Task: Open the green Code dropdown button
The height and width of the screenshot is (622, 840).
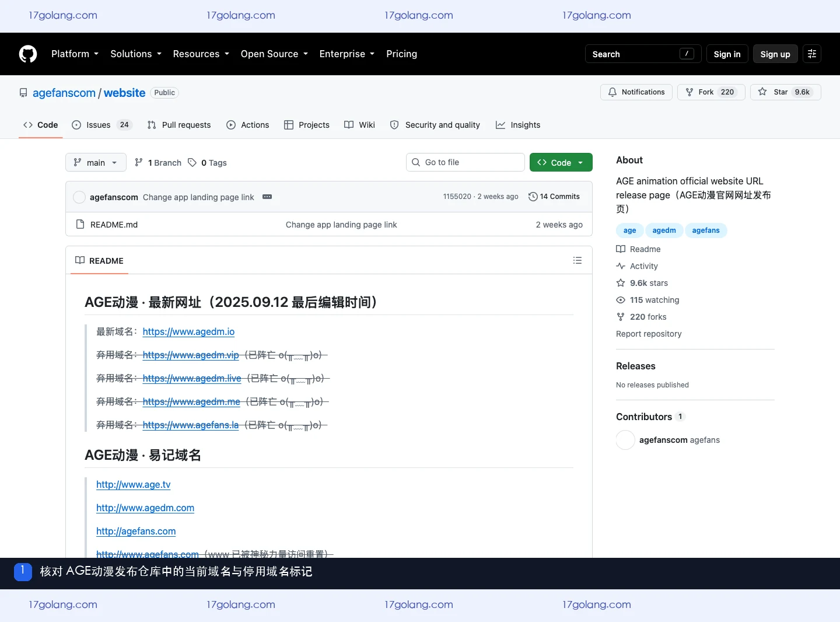Action: [x=561, y=163]
